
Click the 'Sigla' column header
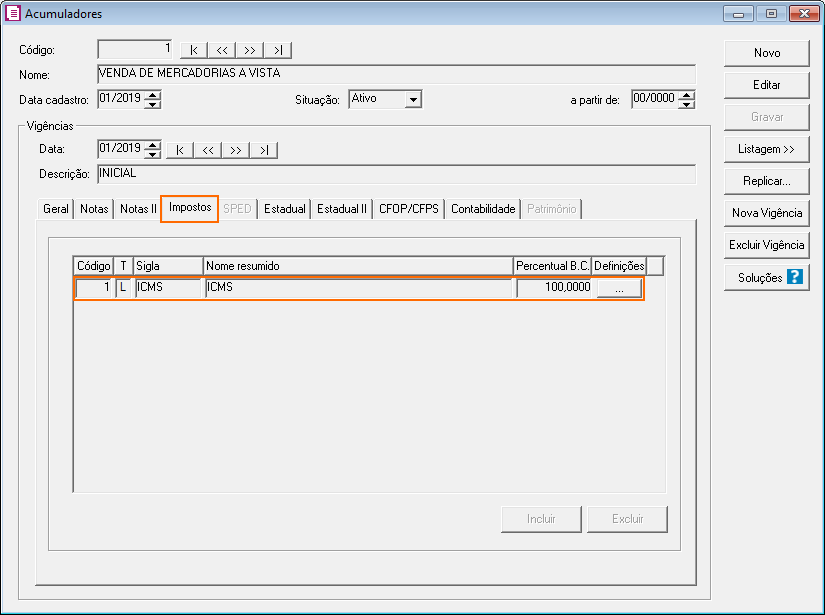168,266
